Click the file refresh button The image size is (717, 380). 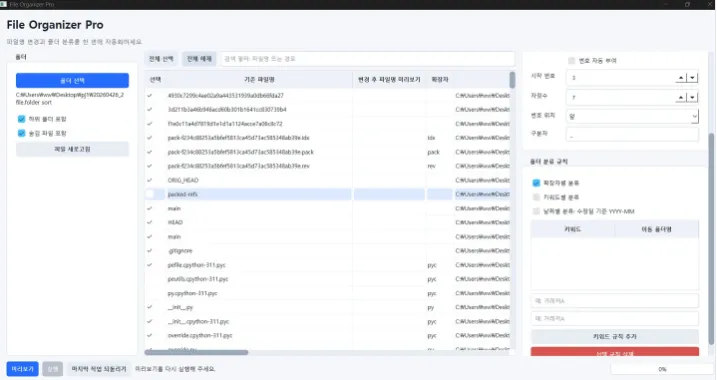point(72,149)
